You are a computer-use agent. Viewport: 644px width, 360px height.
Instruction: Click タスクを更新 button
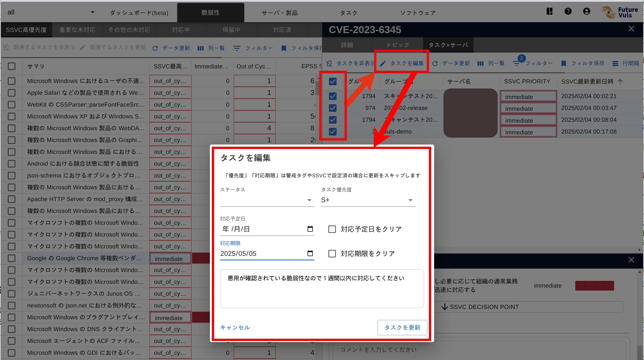point(402,328)
